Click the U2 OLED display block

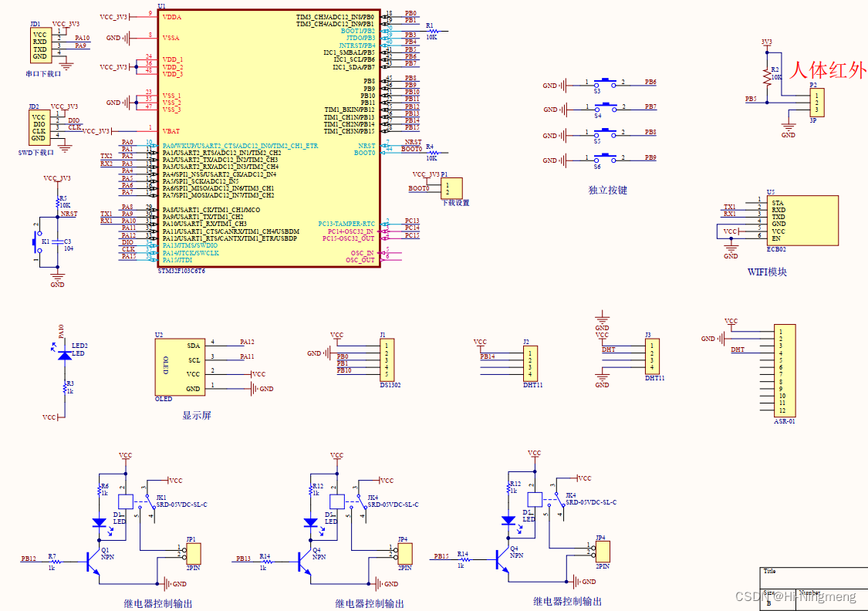pos(180,367)
